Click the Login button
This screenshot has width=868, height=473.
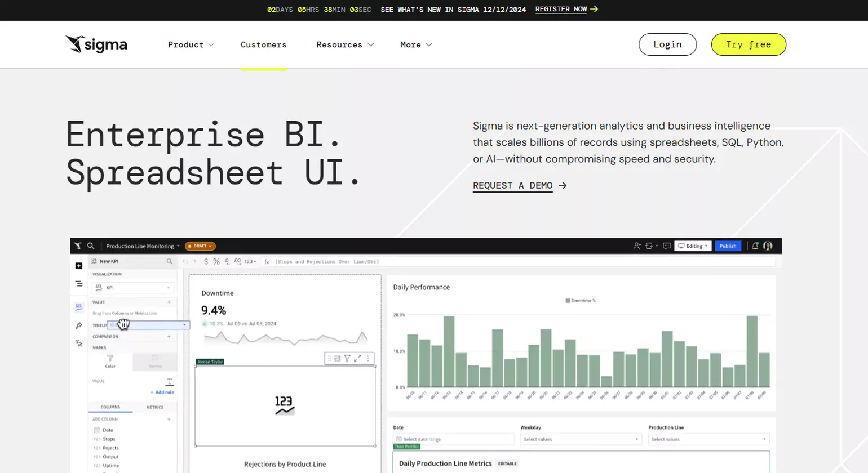tap(667, 44)
